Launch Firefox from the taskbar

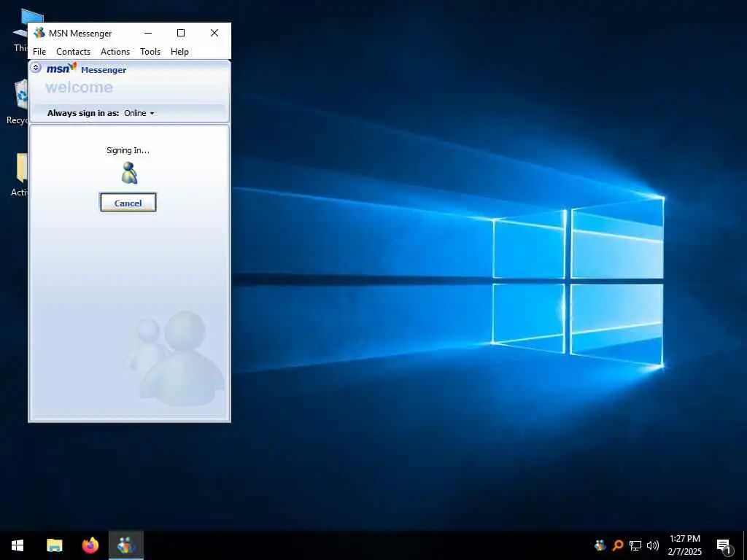tap(90, 545)
